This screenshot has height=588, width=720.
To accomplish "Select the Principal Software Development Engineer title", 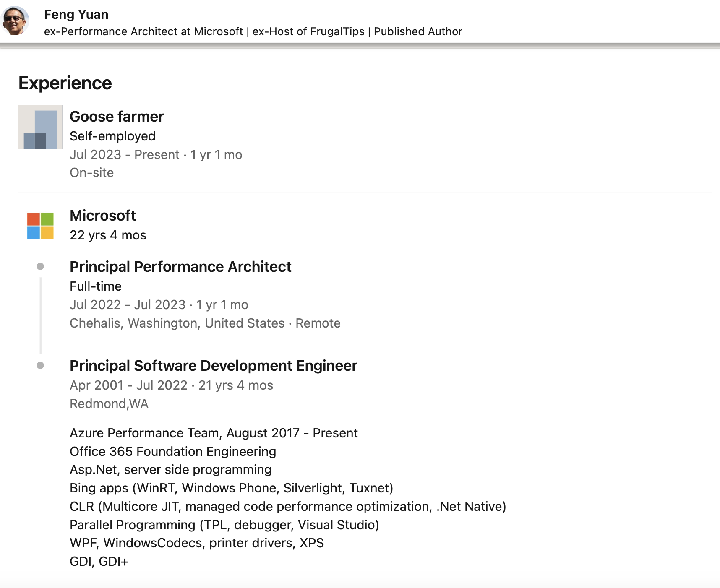I will tap(214, 366).
